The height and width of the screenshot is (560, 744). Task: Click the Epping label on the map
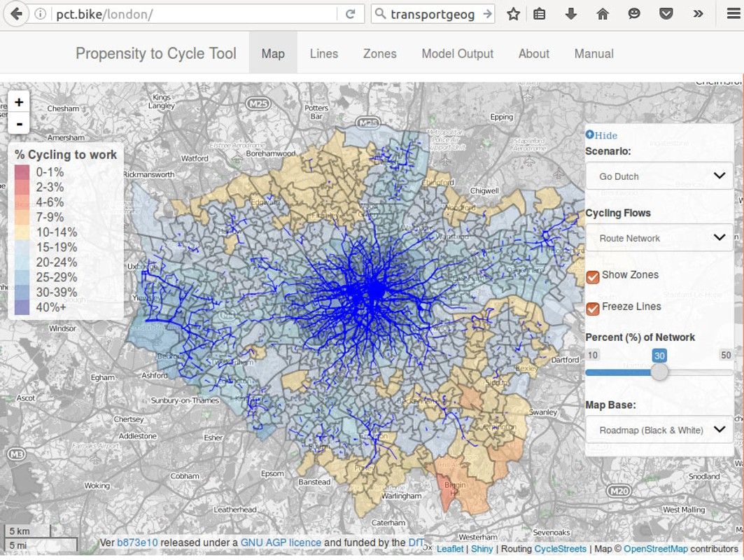point(502,117)
